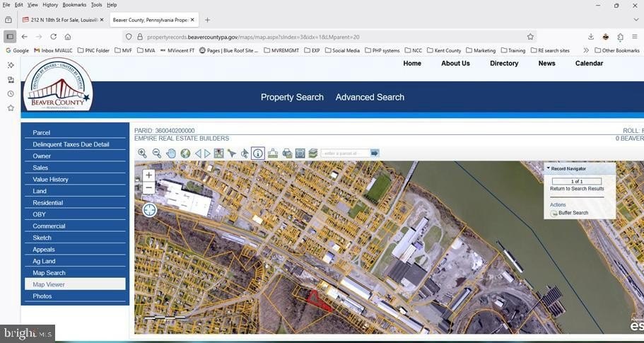The width and height of the screenshot is (644, 343).
Task: Click Return to Search Results link
Action: click(577, 189)
